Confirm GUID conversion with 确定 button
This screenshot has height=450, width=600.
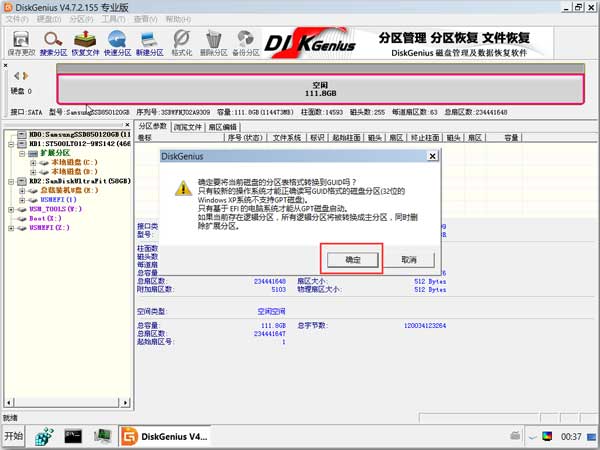point(352,260)
